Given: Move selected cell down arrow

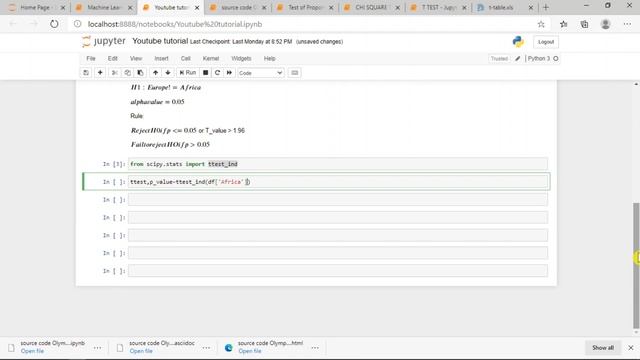Looking at the screenshot, I should (168, 73).
